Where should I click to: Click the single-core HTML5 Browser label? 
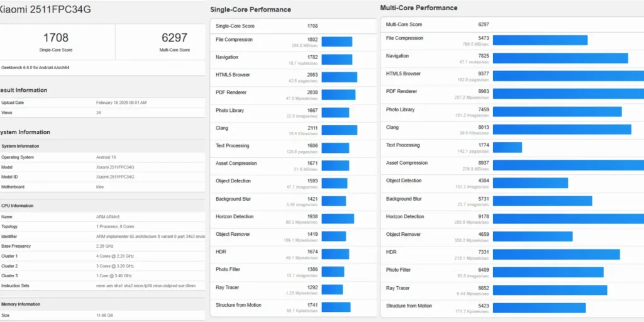233,75
